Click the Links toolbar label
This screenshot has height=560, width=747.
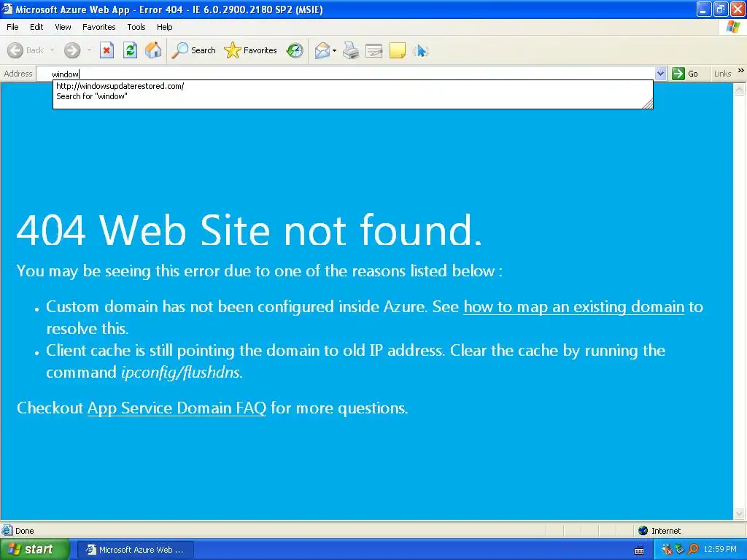[722, 74]
